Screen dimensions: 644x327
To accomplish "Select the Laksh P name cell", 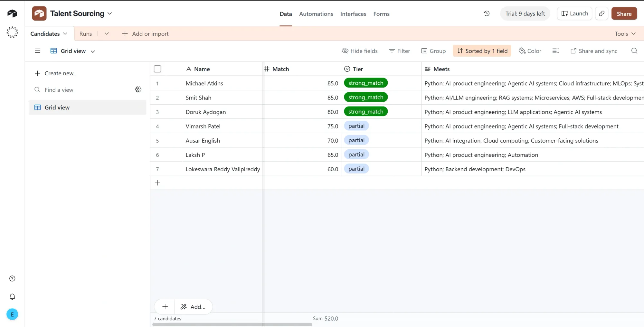I will (x=222, y=155).
